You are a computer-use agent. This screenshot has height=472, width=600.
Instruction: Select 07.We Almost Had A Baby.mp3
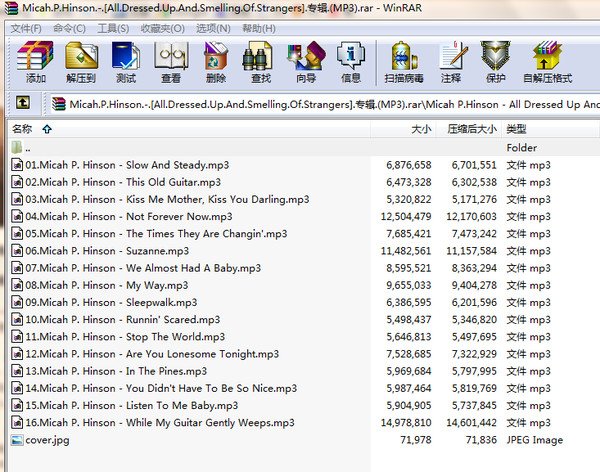coord(143,268)
